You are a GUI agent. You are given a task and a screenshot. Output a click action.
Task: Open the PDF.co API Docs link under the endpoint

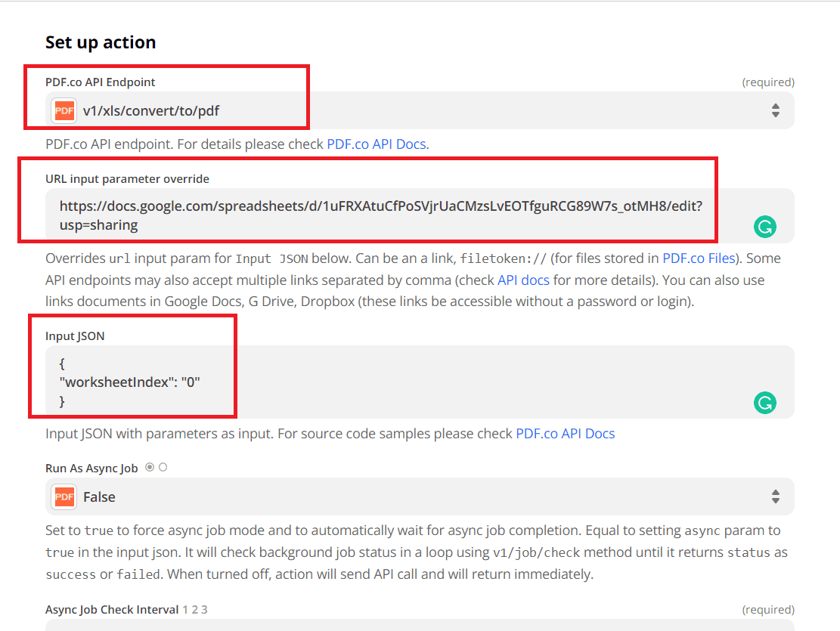pos(378,144)
